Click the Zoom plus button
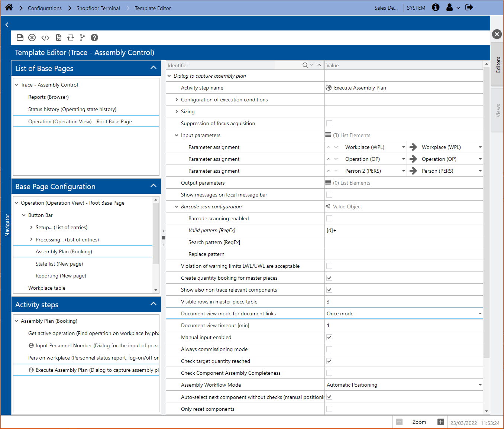 (441, 422)
